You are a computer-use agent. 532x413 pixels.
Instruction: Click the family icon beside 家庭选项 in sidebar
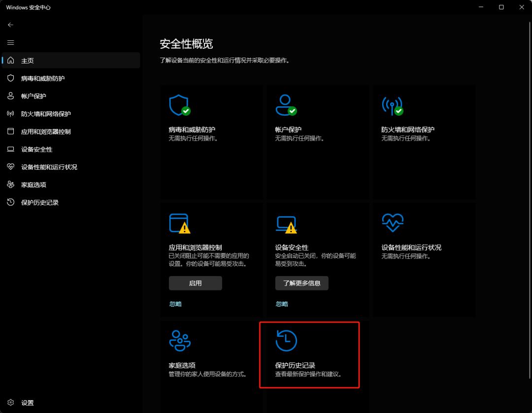(11, 184)
